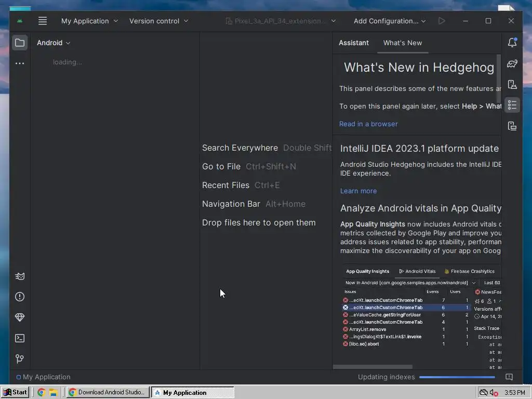Click 'What's New in Hedgehog' heading
This screenshot has height=399, width=532.
click(419, 67)
